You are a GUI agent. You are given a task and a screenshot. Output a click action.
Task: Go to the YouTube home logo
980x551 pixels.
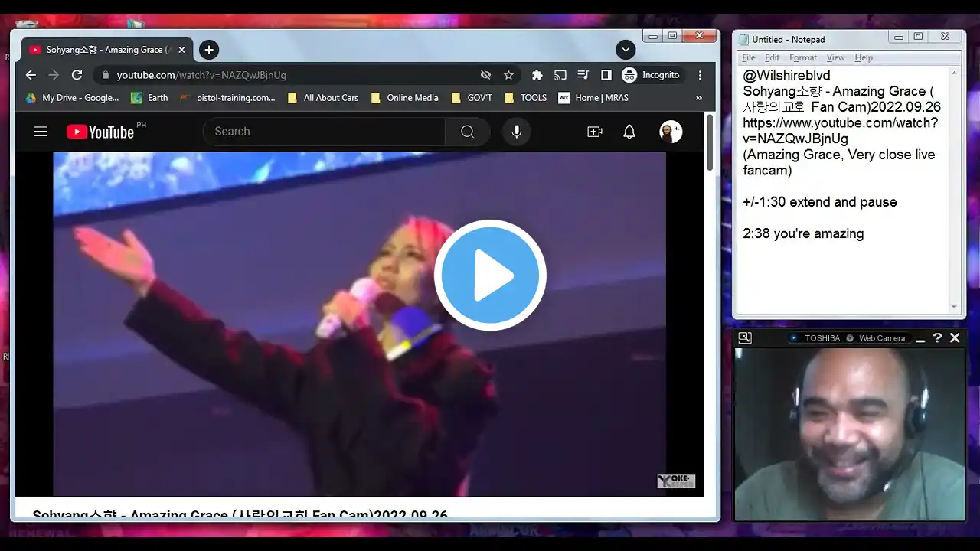click(x=100, y=132)
